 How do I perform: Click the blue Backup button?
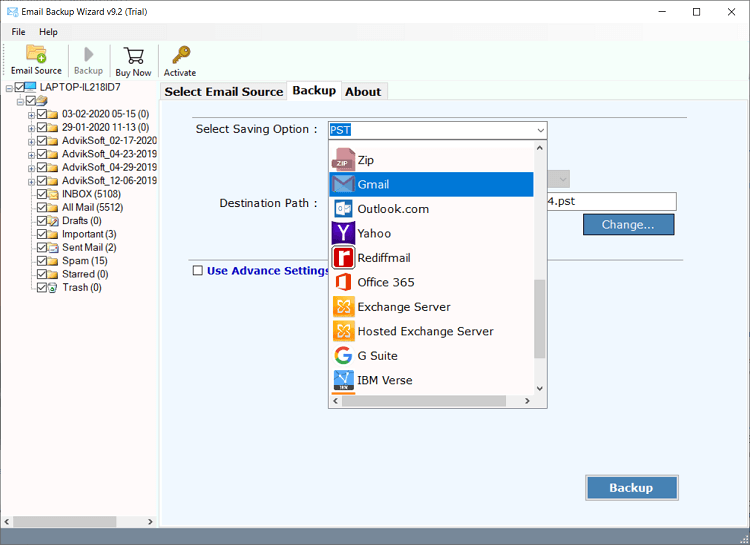coord(631,488)
